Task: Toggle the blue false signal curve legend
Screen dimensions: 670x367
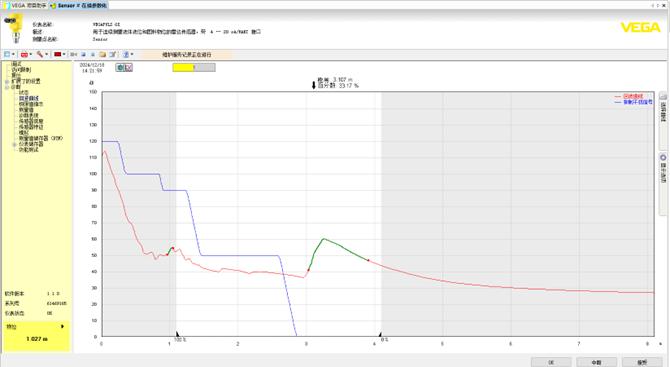Action: tap(634, 102)
